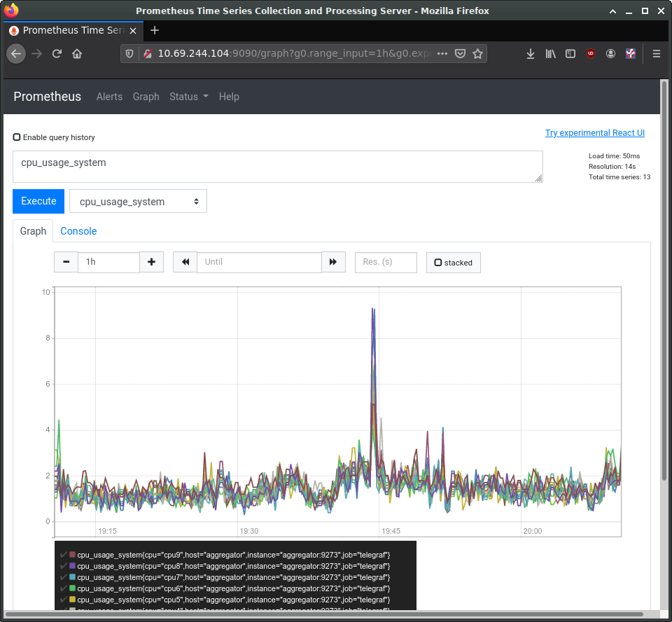Toggle the sidebar view icon
The image size is (672, 622).
click(570, 54)
